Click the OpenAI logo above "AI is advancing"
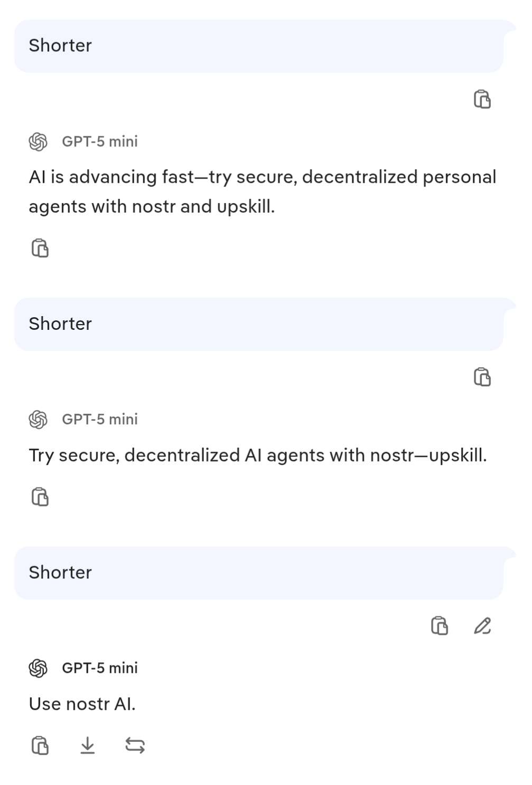The width and height of the screenshot is (532, 785). 38,142
